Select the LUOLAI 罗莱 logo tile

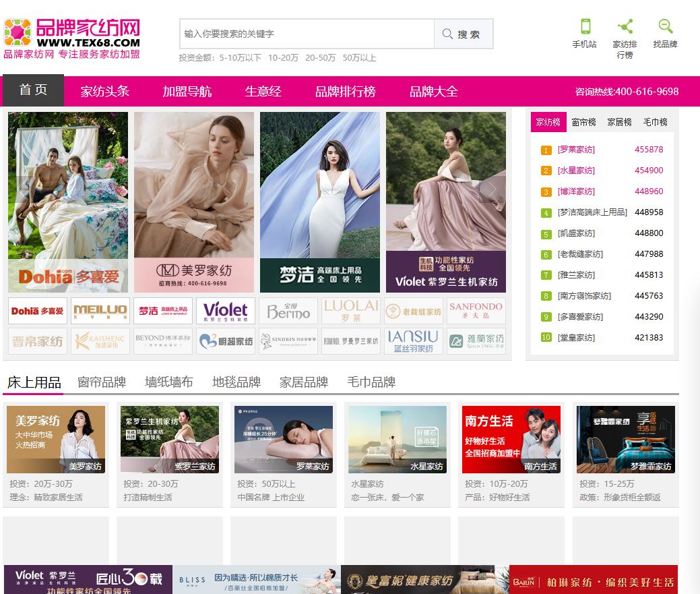(351, 311)
